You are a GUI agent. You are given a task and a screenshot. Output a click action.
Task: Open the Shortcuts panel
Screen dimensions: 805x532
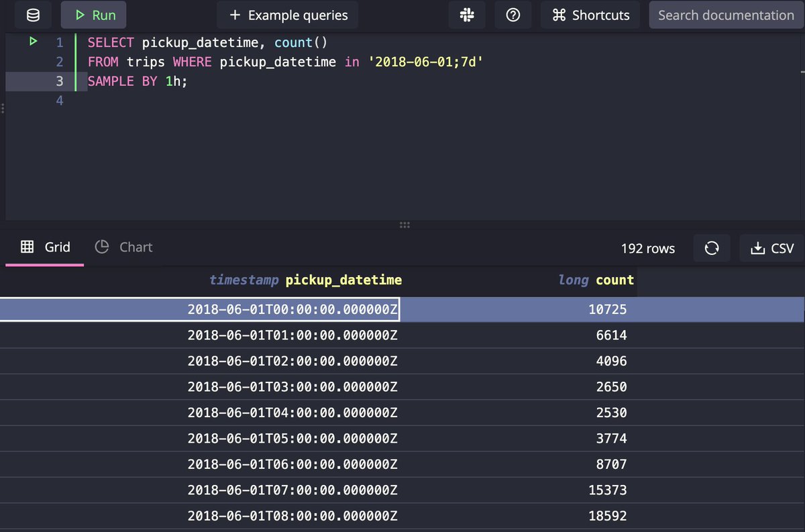[590, 14]
